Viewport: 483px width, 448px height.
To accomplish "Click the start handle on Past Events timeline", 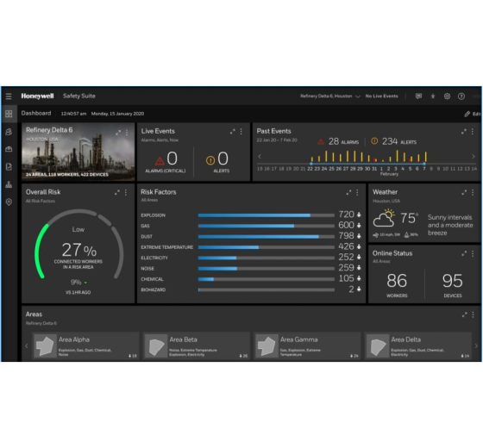I will click(x=311, y=164).
